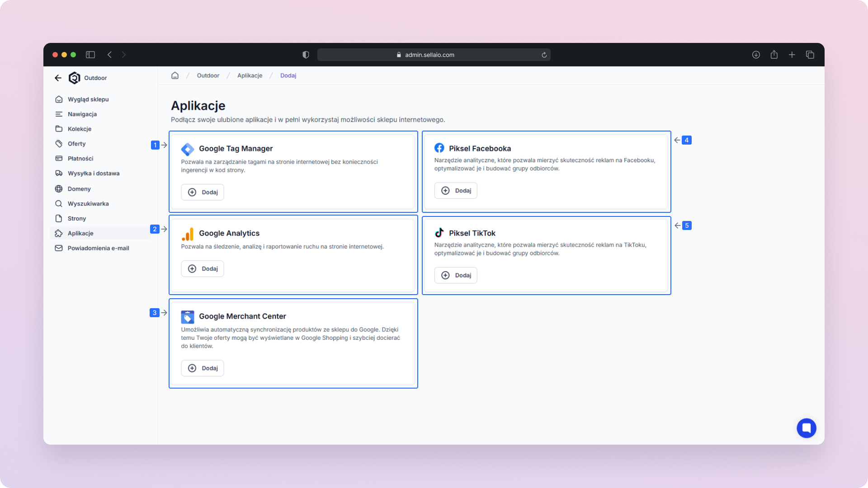Add Google Tag Manager with Dodaj
Image resolution: width=868 pixels, height=488 pixels.
tap(203, 192)
